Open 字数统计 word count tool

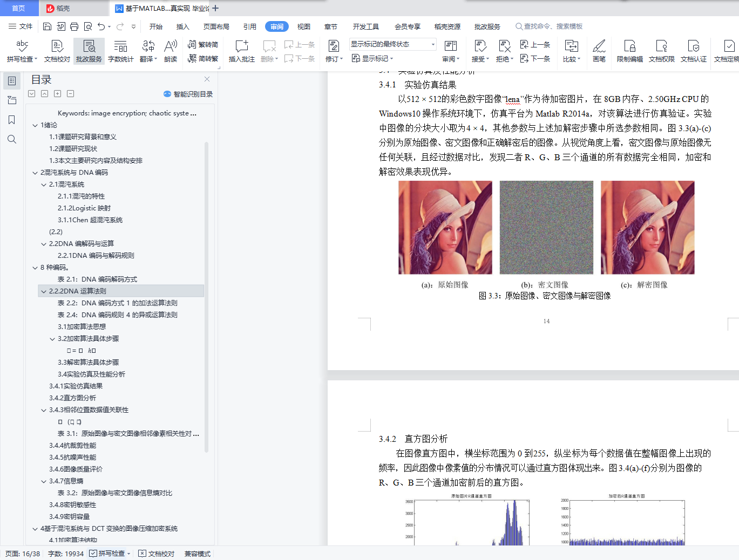click(x=121, y=51)
